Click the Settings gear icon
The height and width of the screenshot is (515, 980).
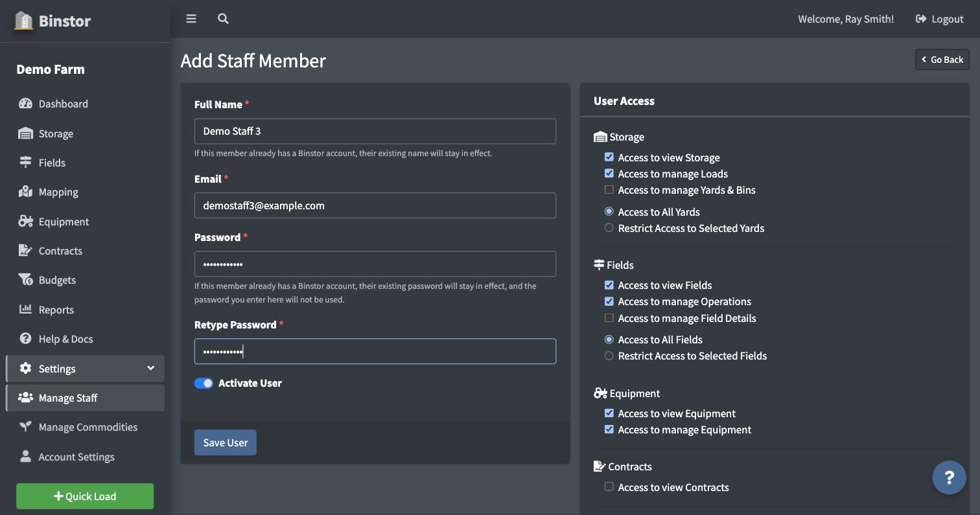pos(25,369)
